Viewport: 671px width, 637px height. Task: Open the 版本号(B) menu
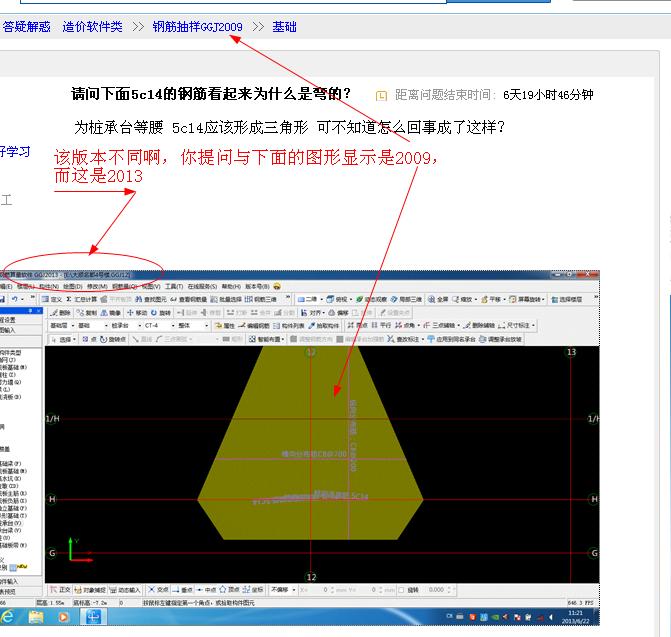[x=257, y=286]
